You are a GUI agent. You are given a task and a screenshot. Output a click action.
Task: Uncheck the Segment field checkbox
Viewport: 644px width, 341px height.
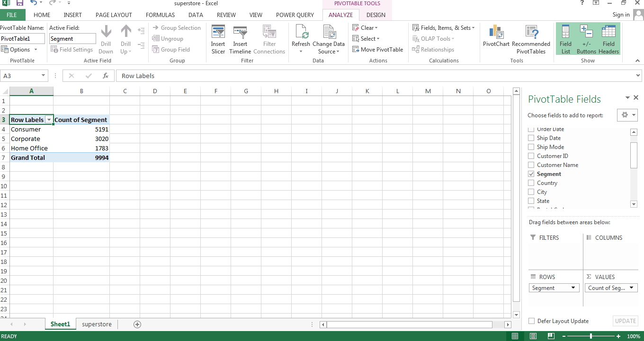(531, 174)
